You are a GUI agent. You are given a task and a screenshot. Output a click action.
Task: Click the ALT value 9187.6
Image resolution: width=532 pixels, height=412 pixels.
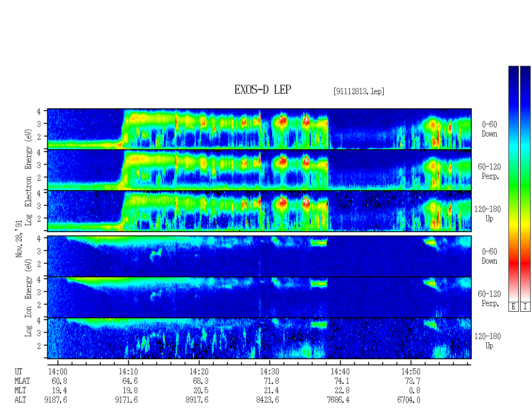point(56,400)
